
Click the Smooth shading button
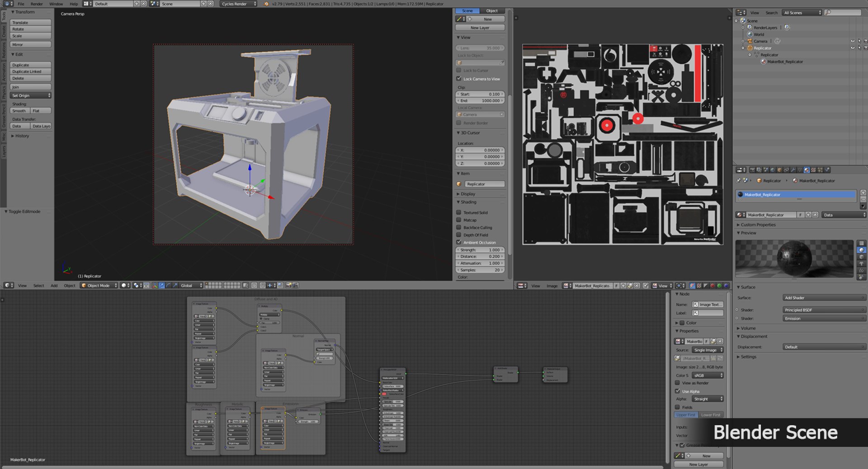(20, 111)
